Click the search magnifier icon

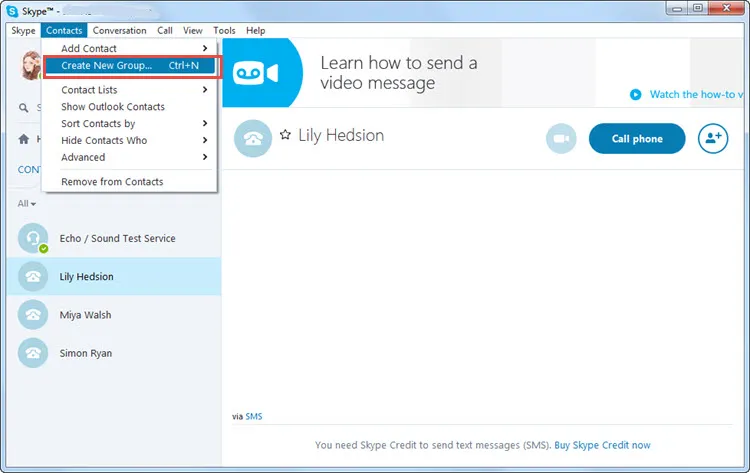coord(23,108)
